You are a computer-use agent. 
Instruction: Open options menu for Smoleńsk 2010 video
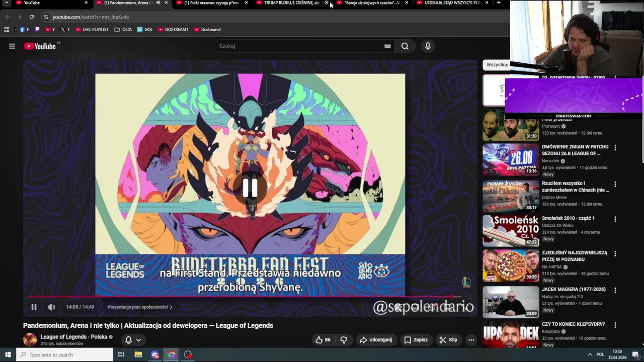615,219
